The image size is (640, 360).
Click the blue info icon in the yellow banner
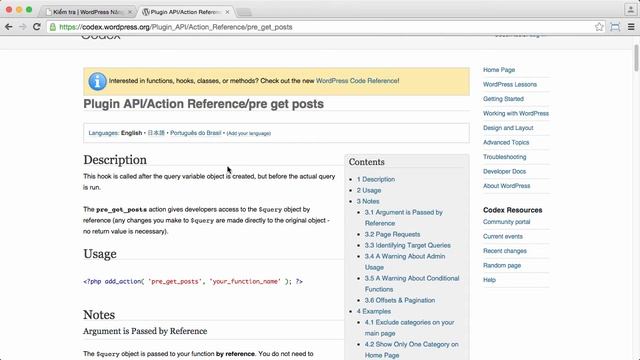(97, 81)
